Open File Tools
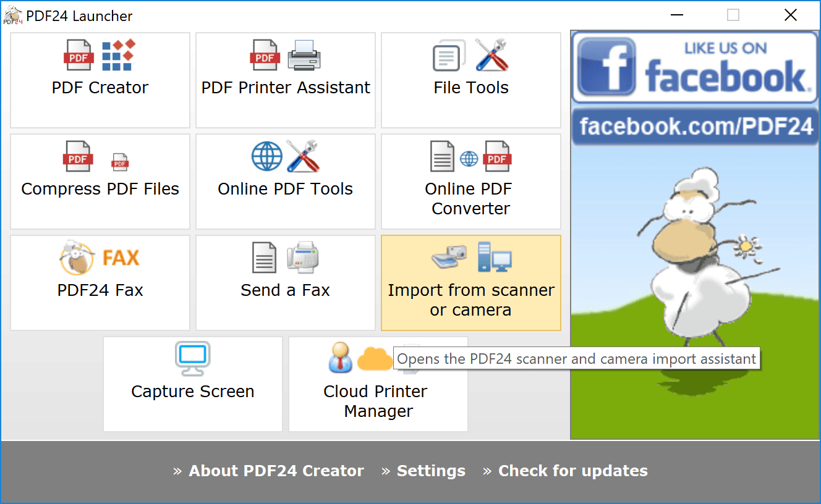This screenshot has width=821, height=504. pyautogui.click(x=470, y=80)
